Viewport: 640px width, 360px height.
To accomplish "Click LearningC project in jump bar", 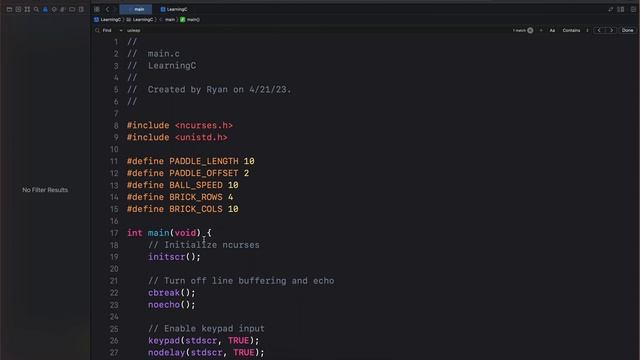I will click(107, 20).
